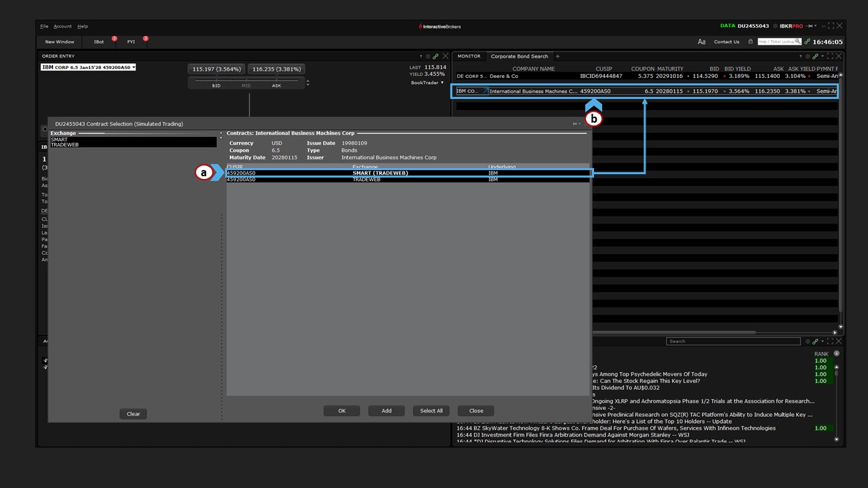Click the padlock icon in the toolbar
Image resolution: width=868 pixels, height=488 pixels.
point(750,41)
